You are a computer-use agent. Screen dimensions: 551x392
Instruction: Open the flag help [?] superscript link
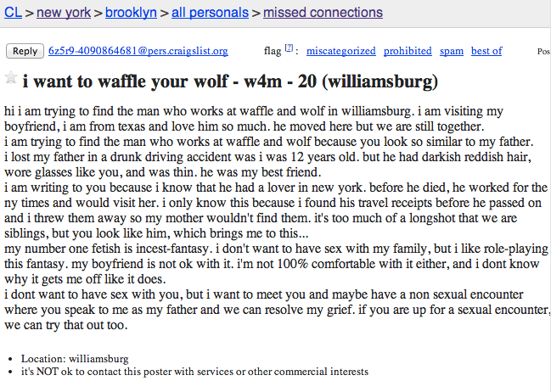289,48
